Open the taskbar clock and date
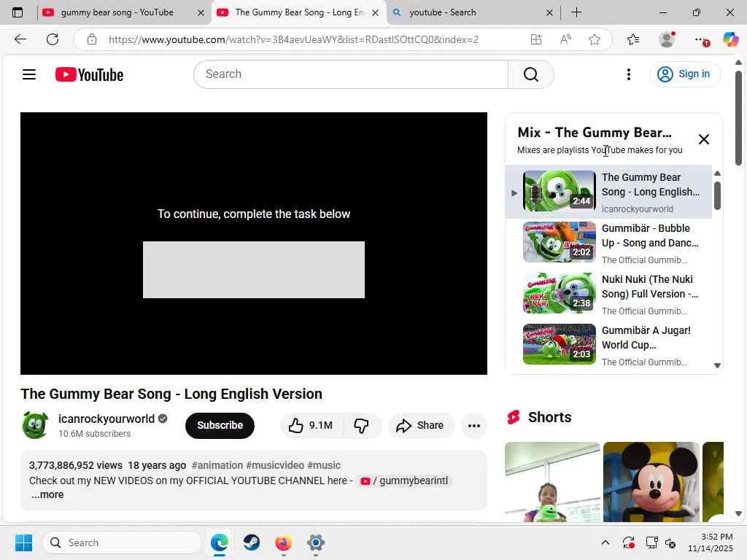The width and height of the screenshot is (747, 560). [710, 542]
